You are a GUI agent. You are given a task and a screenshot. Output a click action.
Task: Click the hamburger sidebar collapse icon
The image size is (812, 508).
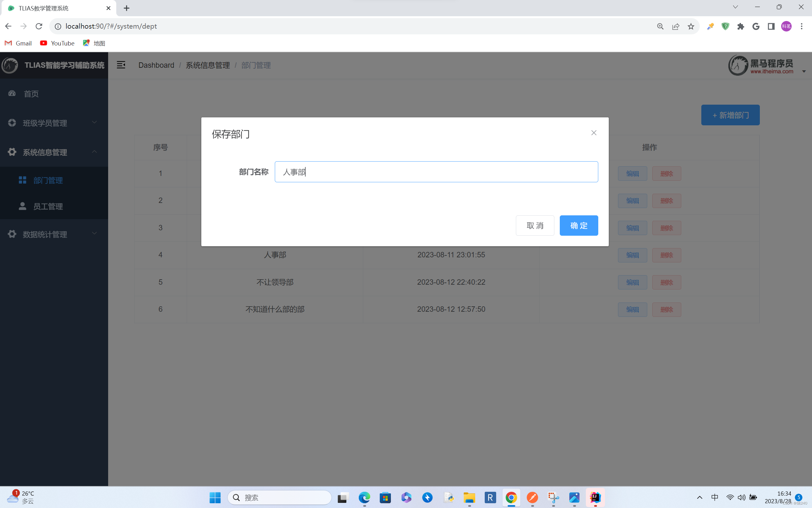coord(121,65)
